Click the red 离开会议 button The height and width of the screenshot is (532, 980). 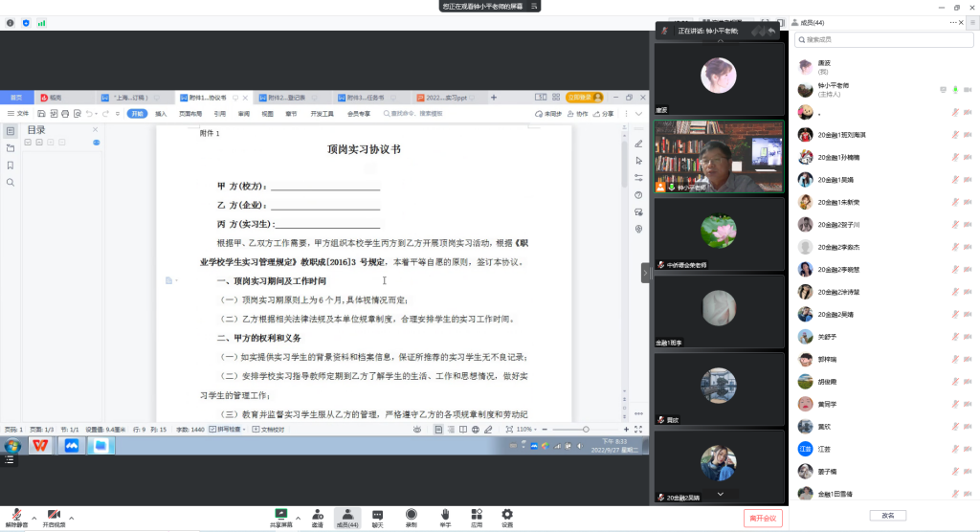tap(763, 518)
